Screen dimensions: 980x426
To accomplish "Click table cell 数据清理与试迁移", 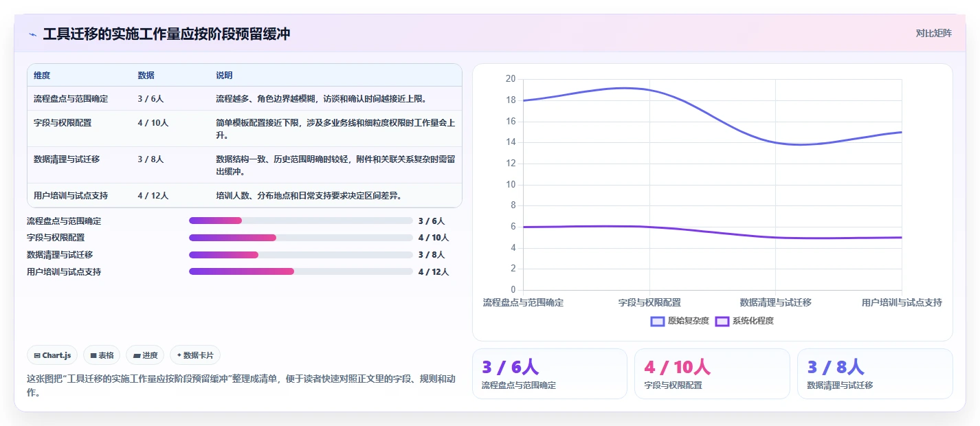I will [x=67, y=159].
